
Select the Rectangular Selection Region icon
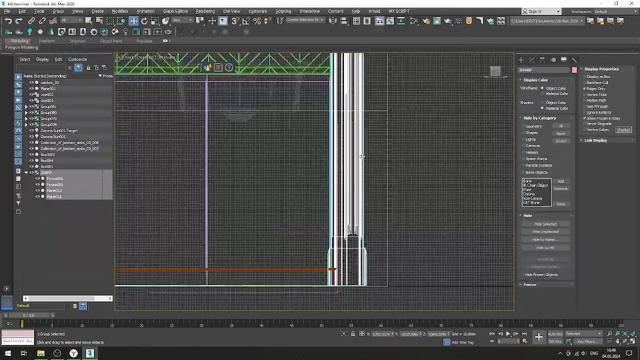pos(110,21)
